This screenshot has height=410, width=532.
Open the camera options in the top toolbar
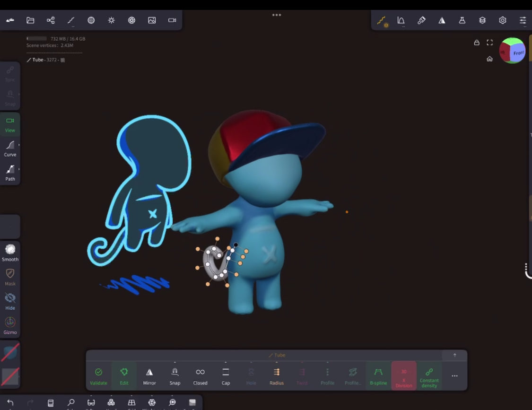pyautogui.click(x=172, y=20)
